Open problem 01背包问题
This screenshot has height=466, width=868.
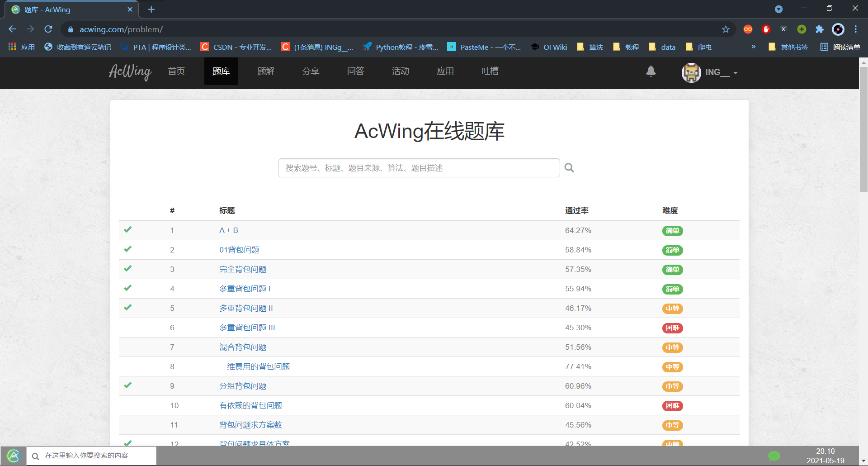pos(239,250)
